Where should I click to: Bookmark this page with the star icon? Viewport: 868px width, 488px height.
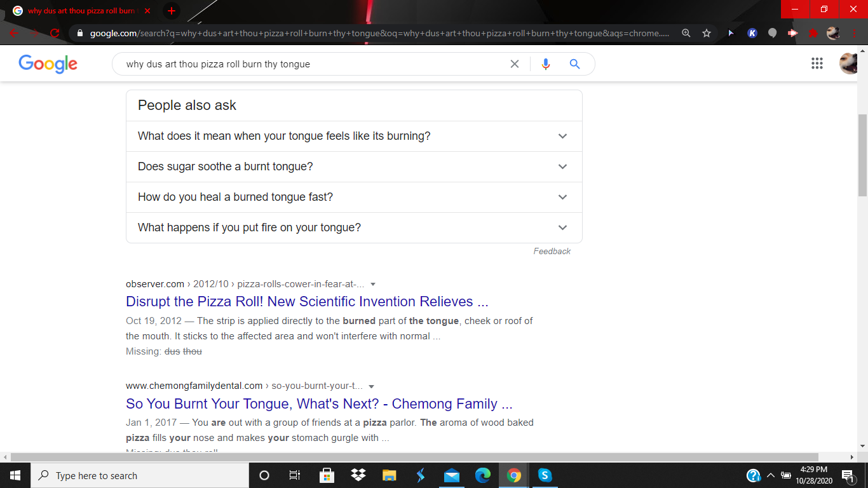click(707, 33)
